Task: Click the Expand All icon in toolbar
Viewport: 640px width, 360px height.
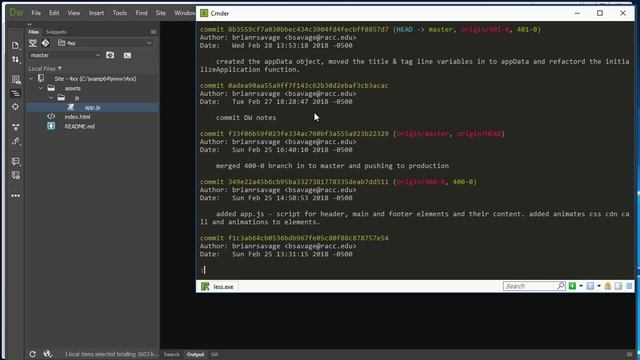Action: click(x=16, y=127)
